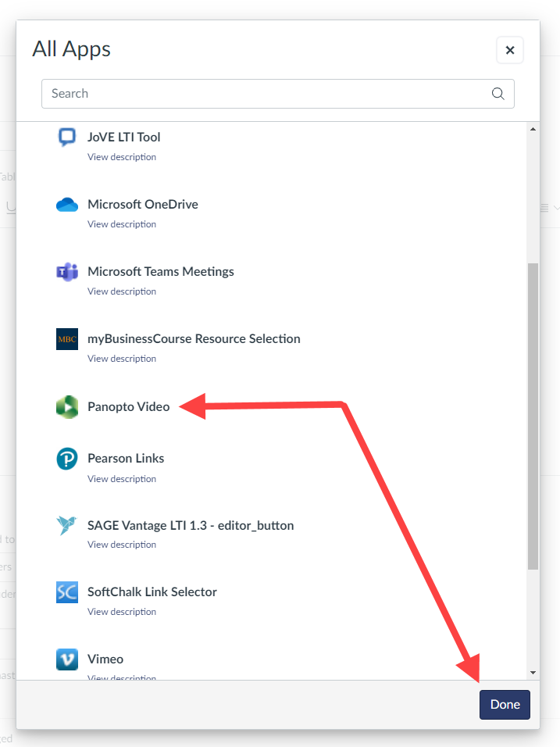This screenshot has height=747, width=560.
Task: Click the app list scrollbar thumb
Action: 533,416
